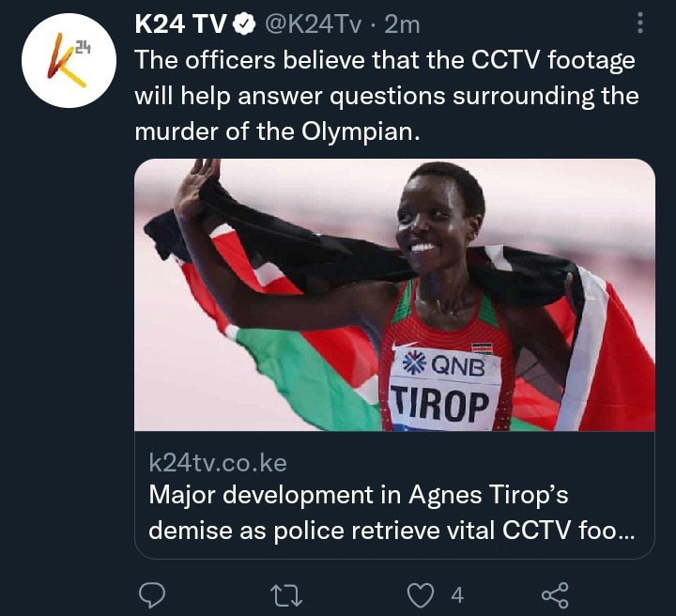Open the 2m timestamp permalink
The height and width of the screenshot is (616, 676).
(402, 24)
